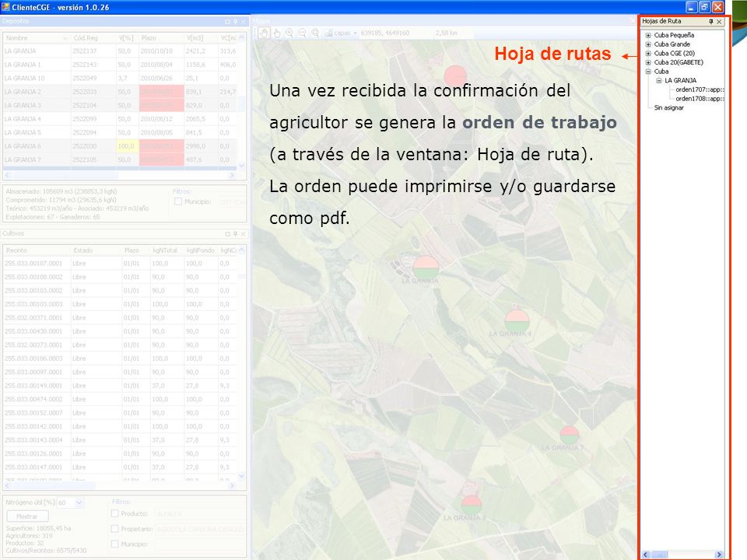
Task: Click the LA GRANJA 3 marker on the map
Action: (472, 505)
